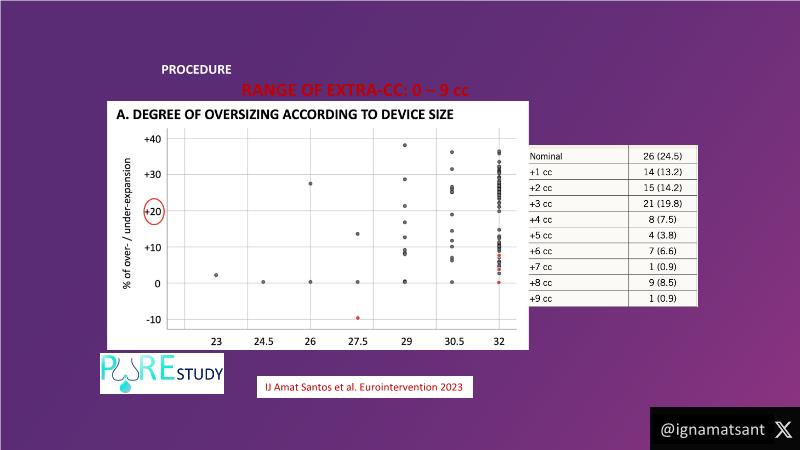Click the 32 device size axis label
Screen dimensions: 800x450
pyautogui.click(x=499, y=341)
